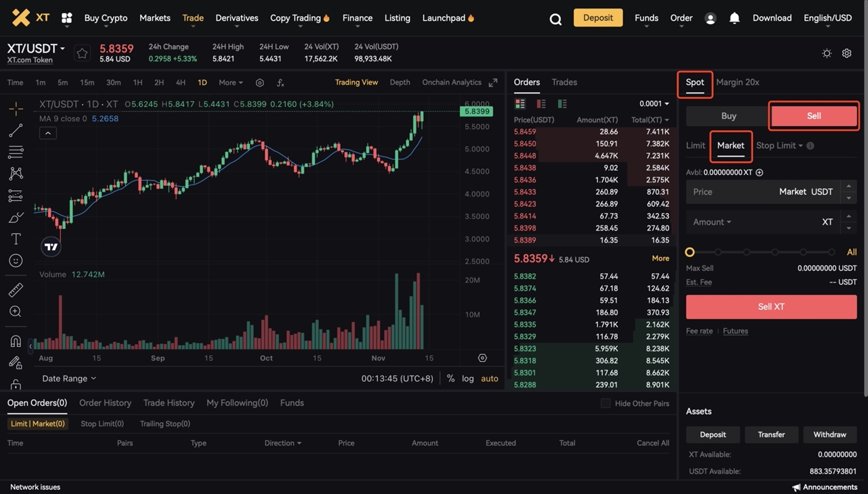The height and width of the screenshot is (494, 868).
Task: Click Cancel All orders
Action: [653, 443]
